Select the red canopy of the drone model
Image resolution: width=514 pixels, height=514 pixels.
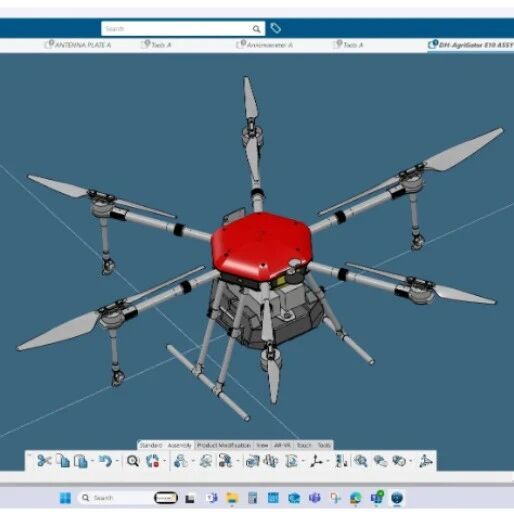click(262, 245)
